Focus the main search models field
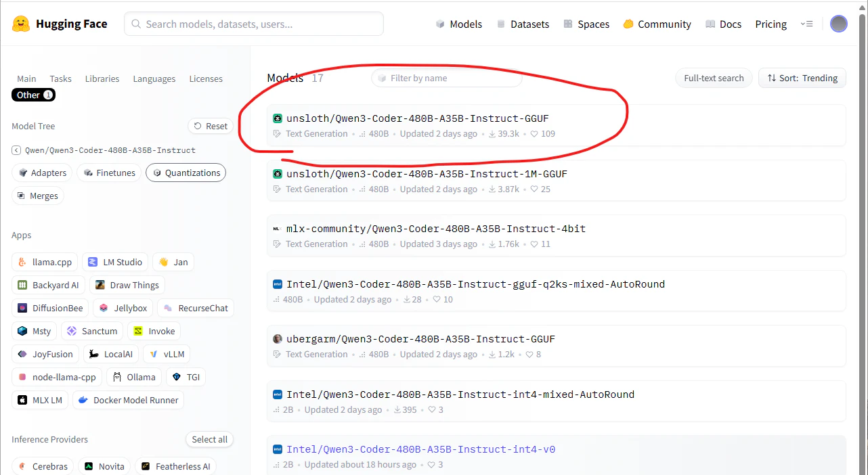The width and height of the screenshot is (868, 475). [254, 24]
